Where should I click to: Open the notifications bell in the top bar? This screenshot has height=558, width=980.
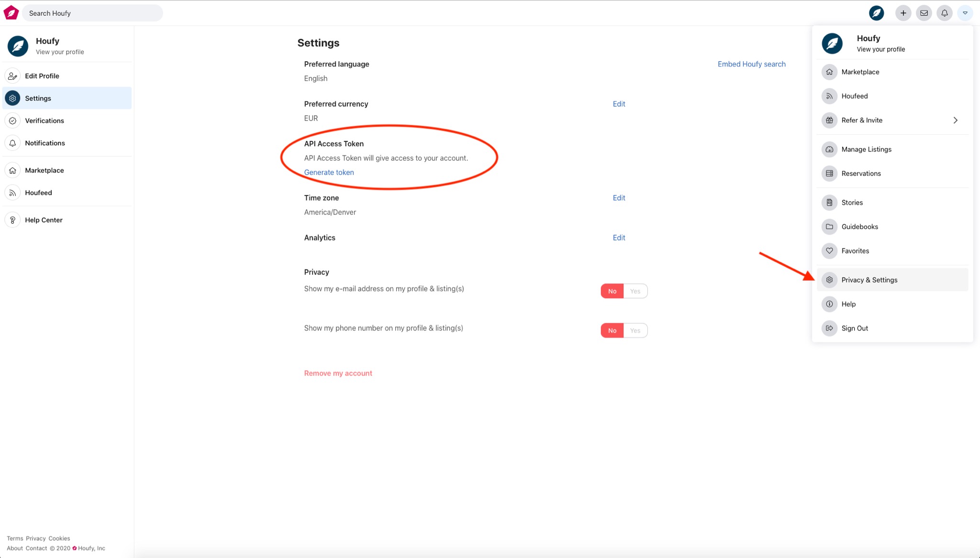pyautogui.click(x=945, y=13)
